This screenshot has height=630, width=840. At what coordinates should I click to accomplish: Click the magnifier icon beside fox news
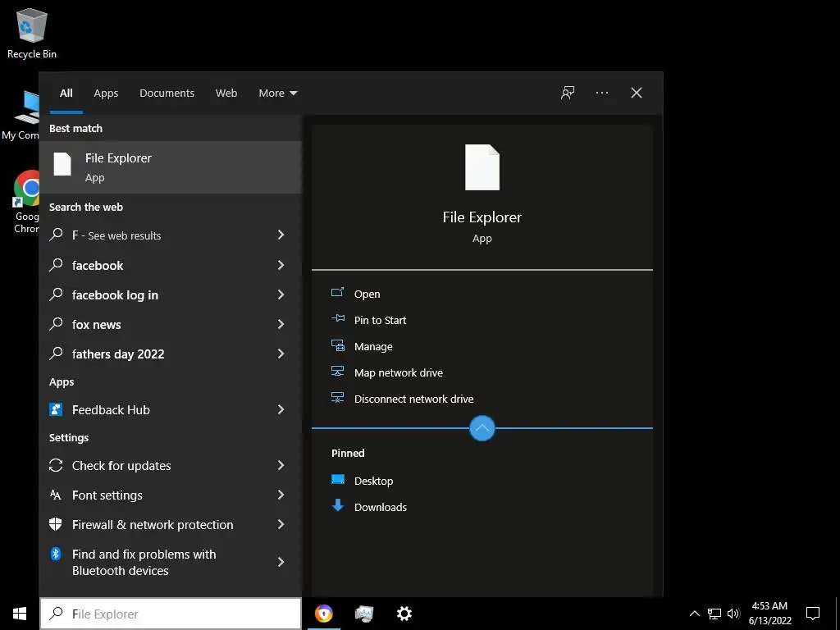click(x=56, y=323)
